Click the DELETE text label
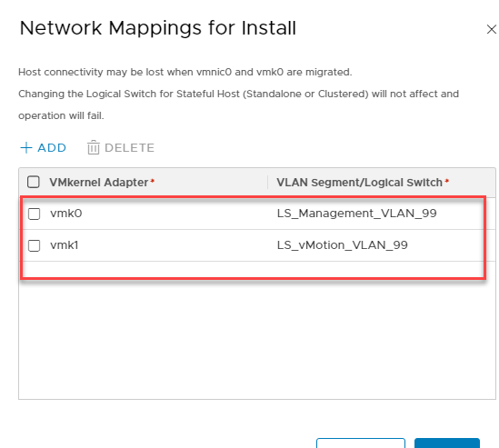This screenshot has width=499, height=448. click(129, 148)
